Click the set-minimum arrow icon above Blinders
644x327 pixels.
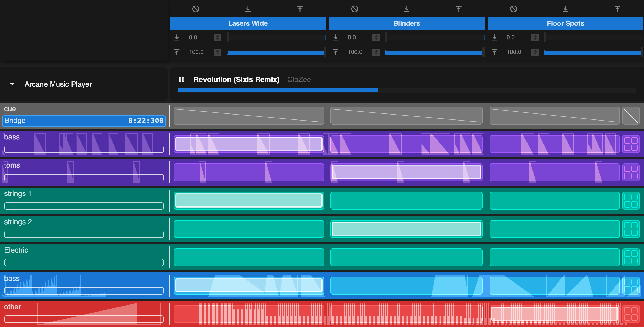pyautogui.click(x=407, y=9)
